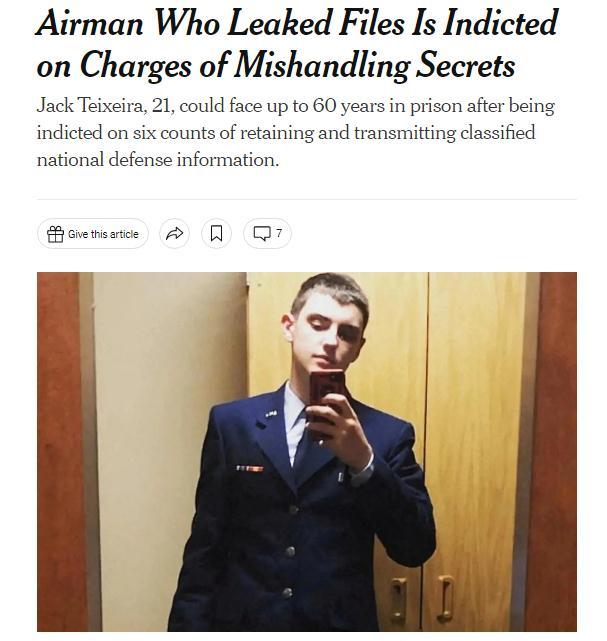Image resolution: width=607 pixels, height=641 pixels.
Task: Click the horizontal divider below the summary
Action: point(307,199)
